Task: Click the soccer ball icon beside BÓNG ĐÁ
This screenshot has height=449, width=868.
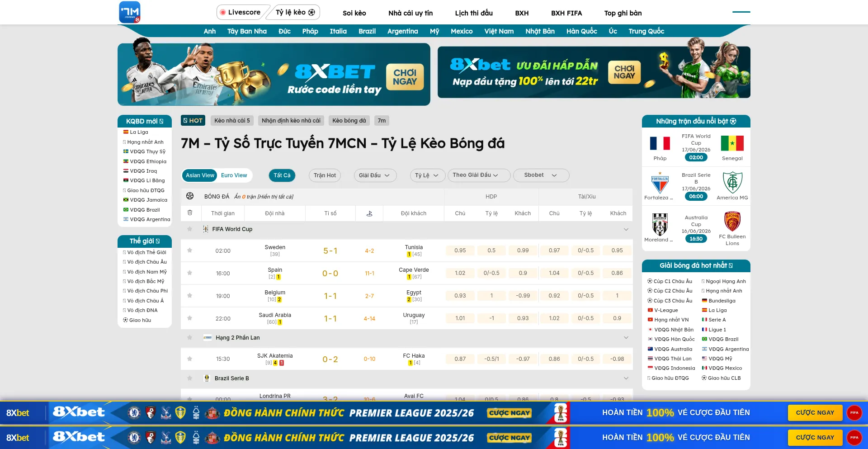Action: point(190,196)
